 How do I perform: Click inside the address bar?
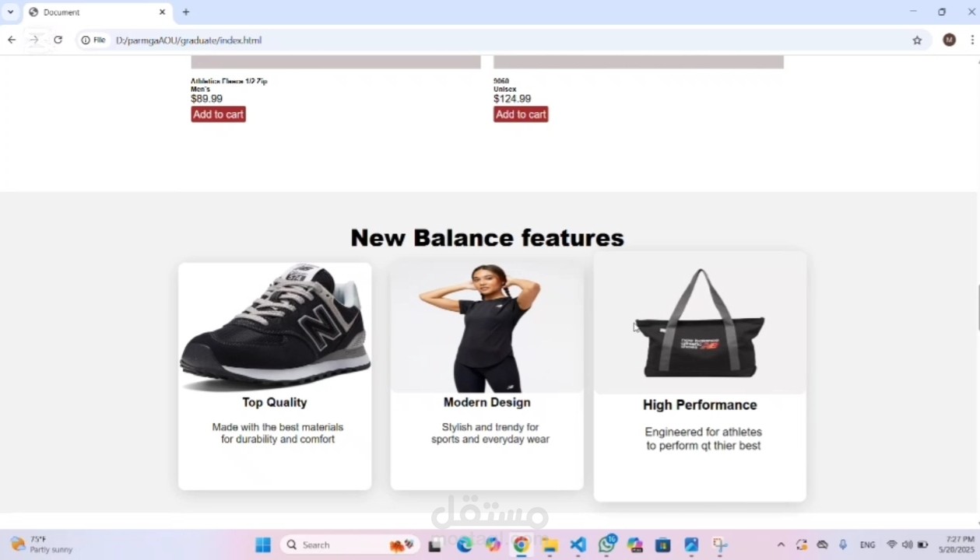point(311,40)
